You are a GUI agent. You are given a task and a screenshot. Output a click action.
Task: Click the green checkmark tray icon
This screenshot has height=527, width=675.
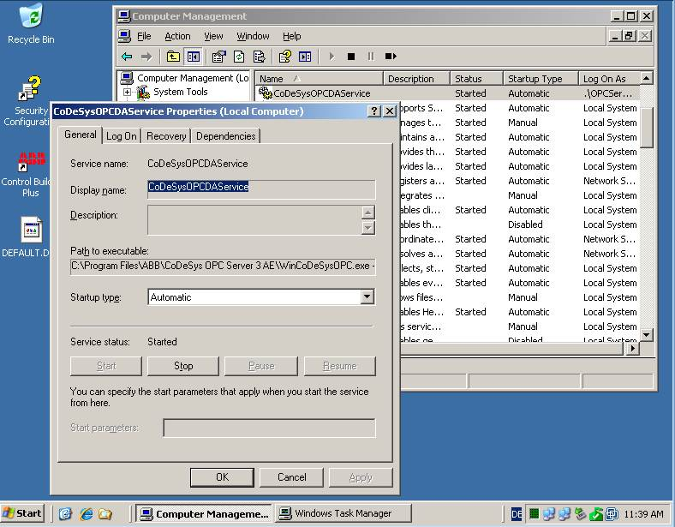click(x=596, y=514)
